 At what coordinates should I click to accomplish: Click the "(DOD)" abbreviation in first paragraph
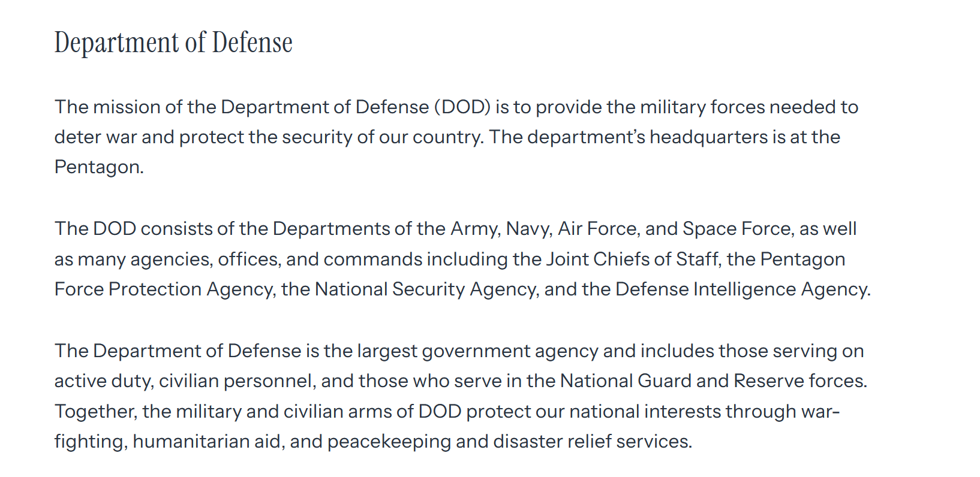click(462, 107)
